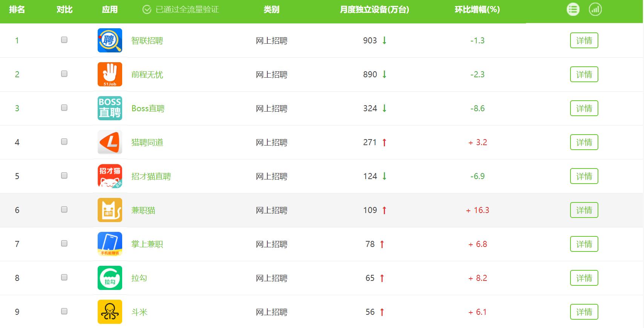Open 详情 for 斗米
644x328 pixels.
[x=584, y=312]
